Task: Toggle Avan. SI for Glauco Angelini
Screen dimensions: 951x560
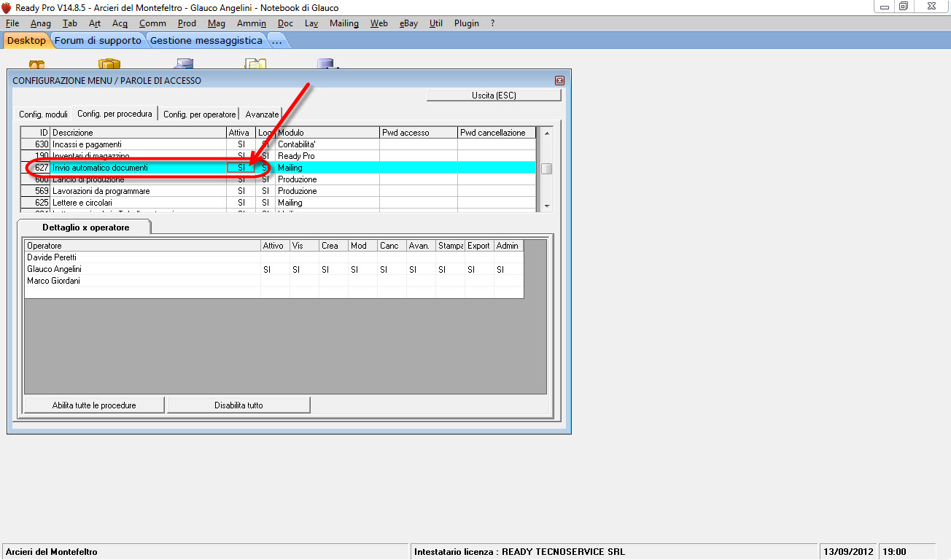Action: (421, 269)
